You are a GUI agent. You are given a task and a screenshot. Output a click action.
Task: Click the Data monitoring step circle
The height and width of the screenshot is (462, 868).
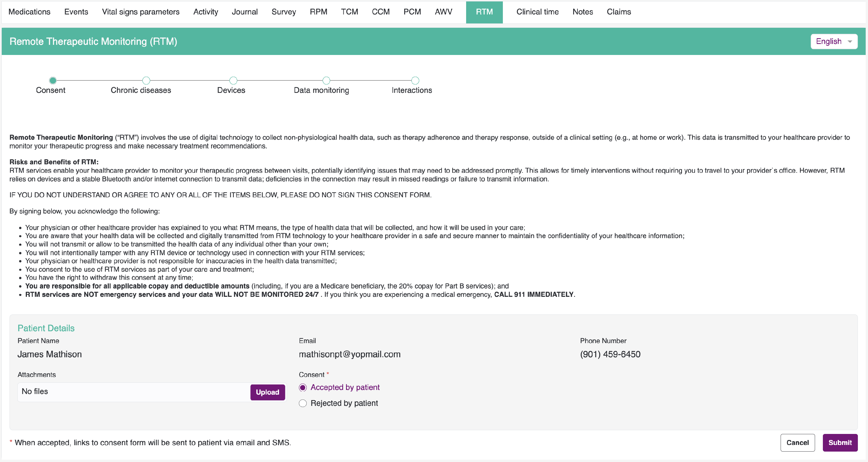coord(326,80)
